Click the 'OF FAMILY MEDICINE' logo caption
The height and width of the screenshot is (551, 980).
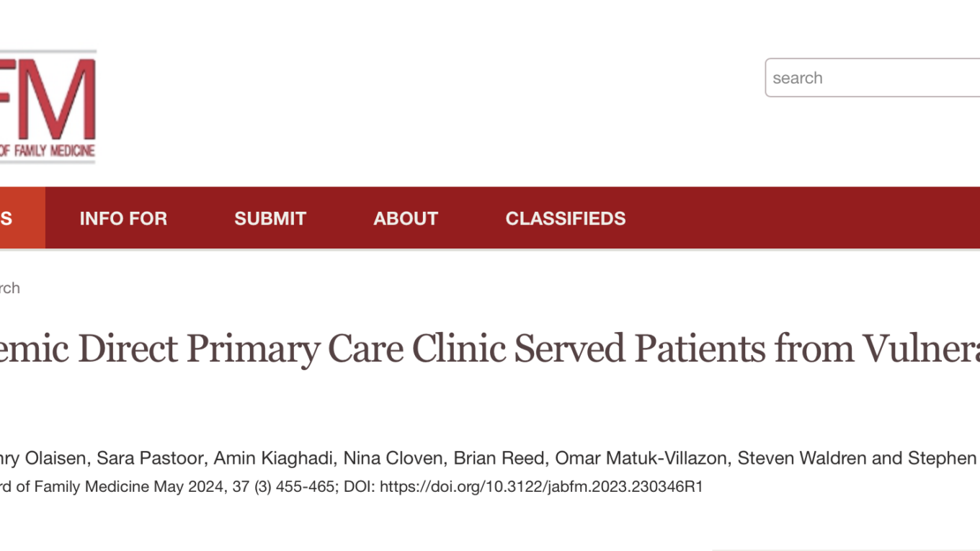48,151
